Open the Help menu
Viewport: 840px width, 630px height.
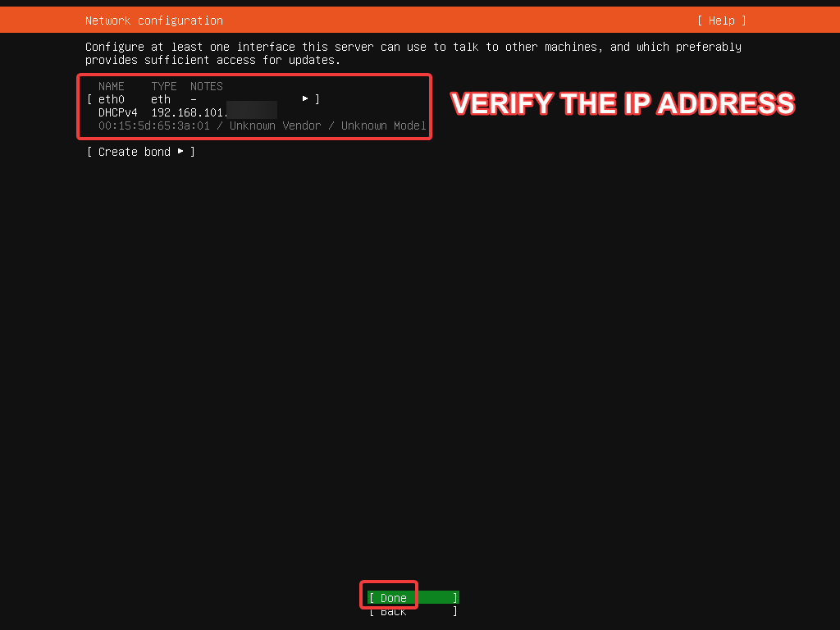[x=721, y=20]
